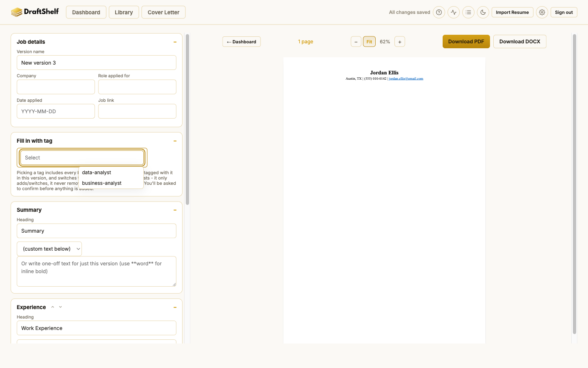Click the 62% zoom level text

click(385, 42)
